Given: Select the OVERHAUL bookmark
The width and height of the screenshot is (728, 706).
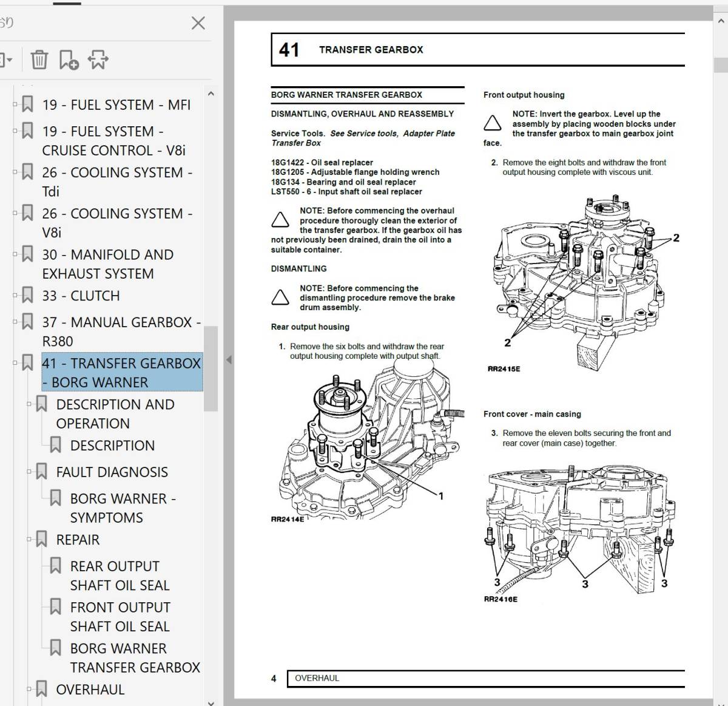Looking at the screenshot, I should [x=90, y=690].
